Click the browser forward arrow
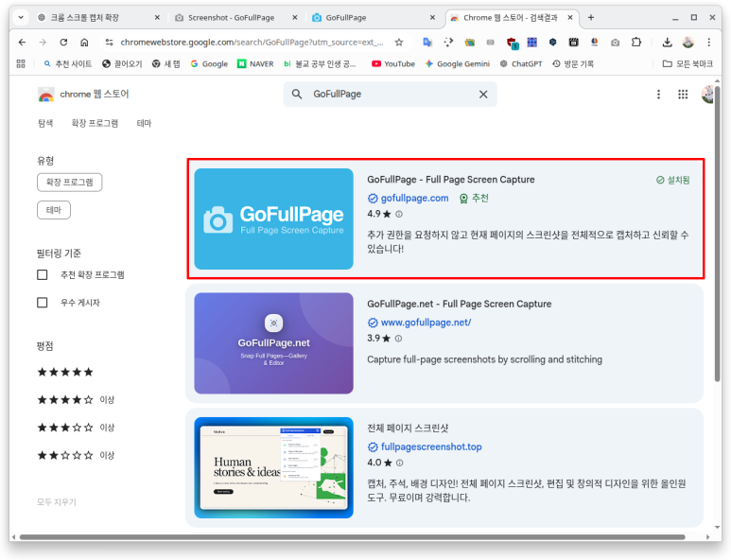Screen dimensions: 731x560 [43, 43]
